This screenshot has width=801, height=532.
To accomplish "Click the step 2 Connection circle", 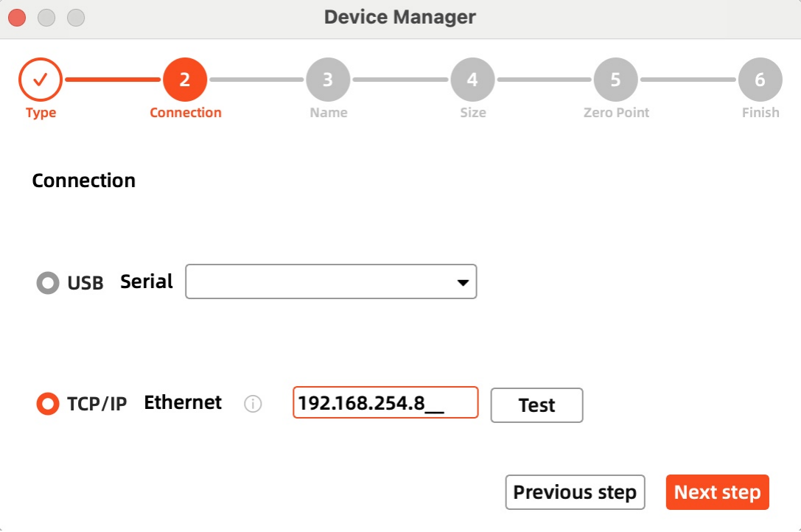I will tap(185, 80).
